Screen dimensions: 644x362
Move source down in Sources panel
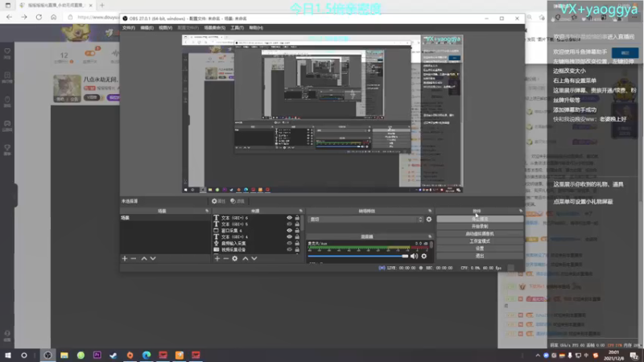pos(254,258)
